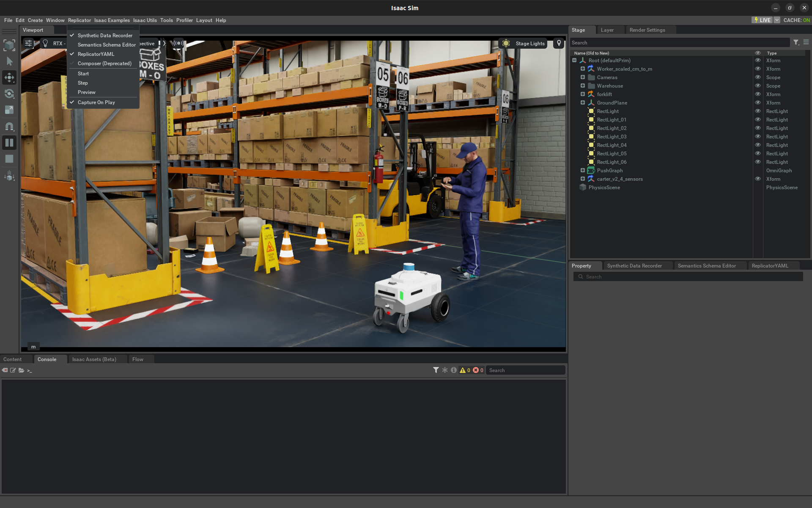Toggle the magnet Snap tool
Image resolution: width=812 pixels, height=508 pixels.
point(9,126)
